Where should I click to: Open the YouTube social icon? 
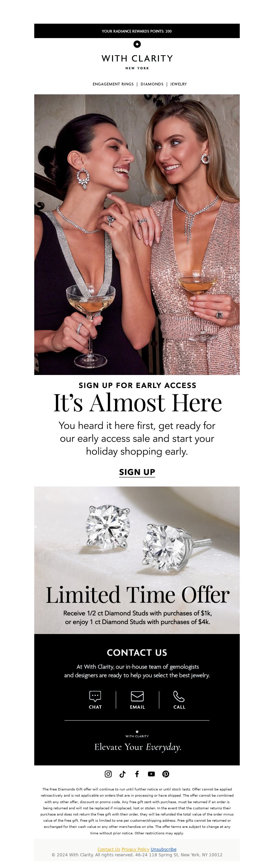point(151,774)
